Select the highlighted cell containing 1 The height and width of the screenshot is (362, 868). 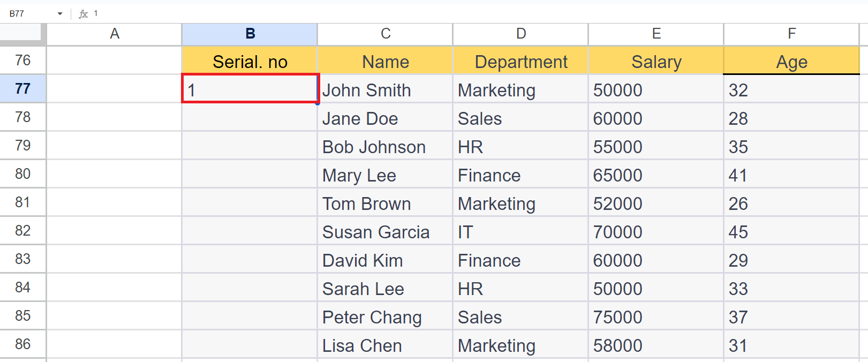click(250, 89)
